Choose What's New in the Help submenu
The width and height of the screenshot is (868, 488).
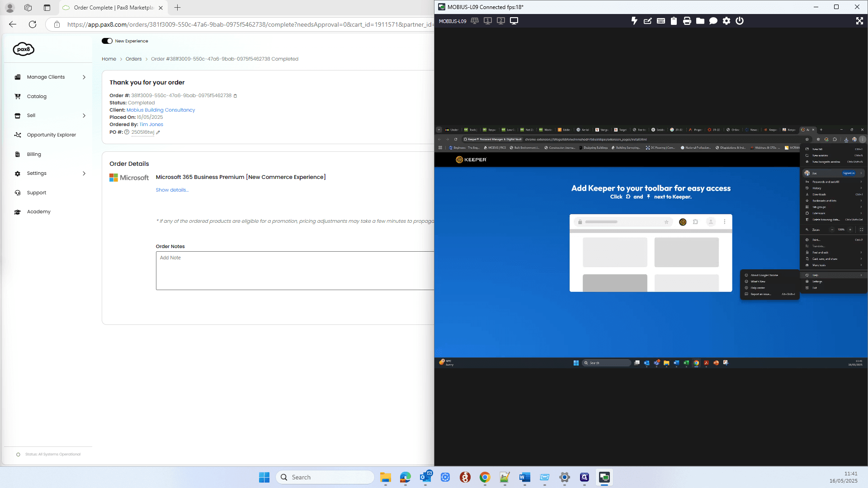(x=770, y=282)
